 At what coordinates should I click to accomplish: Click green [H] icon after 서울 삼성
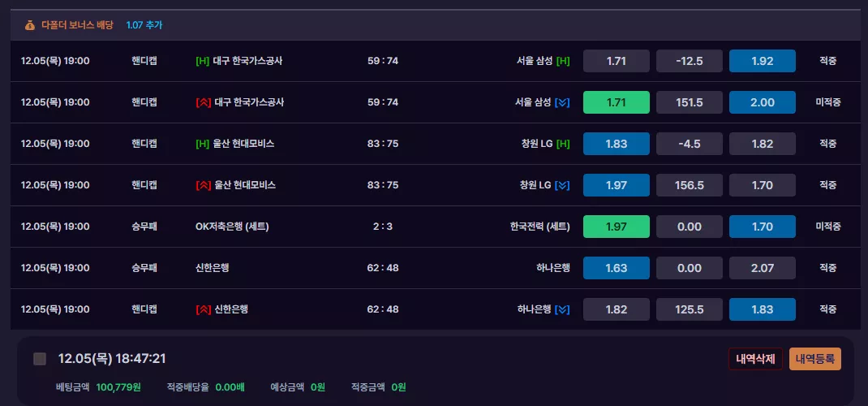tap(563, 61)
